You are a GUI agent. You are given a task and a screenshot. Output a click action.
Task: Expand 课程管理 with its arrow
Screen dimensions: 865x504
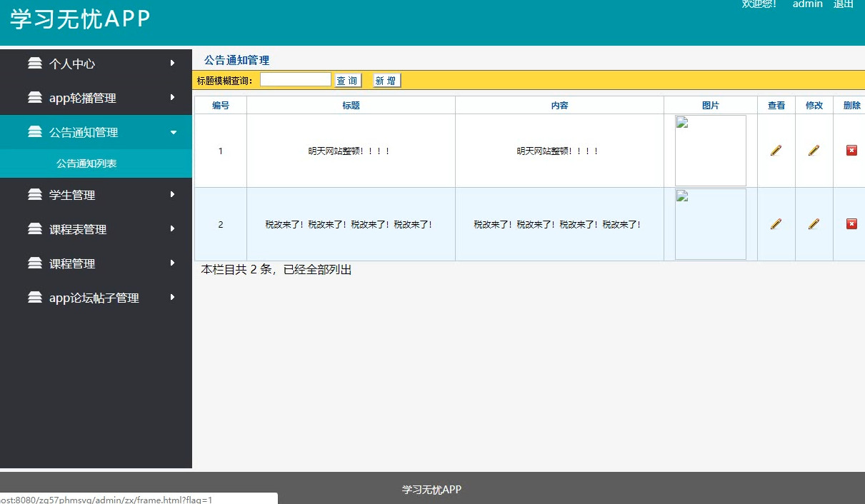click(173, 263)
